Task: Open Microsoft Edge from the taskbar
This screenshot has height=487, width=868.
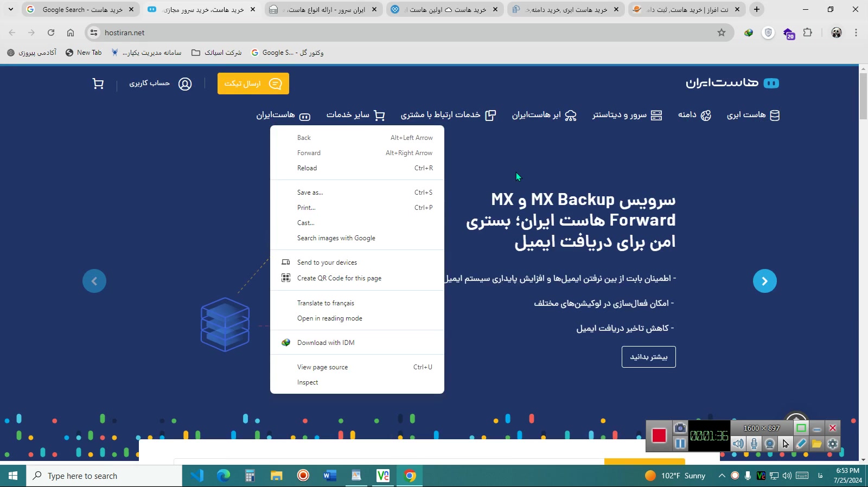Action: [224, 476]
